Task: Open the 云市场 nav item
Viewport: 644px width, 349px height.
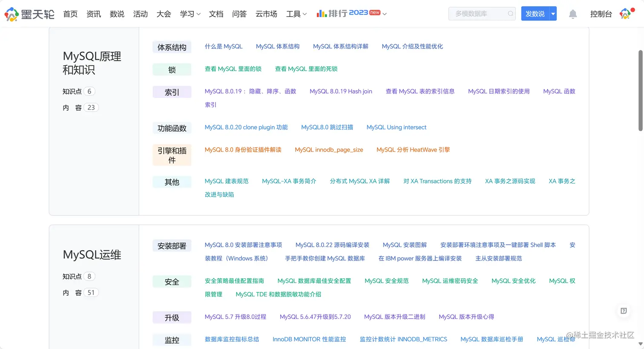Action: point(267,14)
